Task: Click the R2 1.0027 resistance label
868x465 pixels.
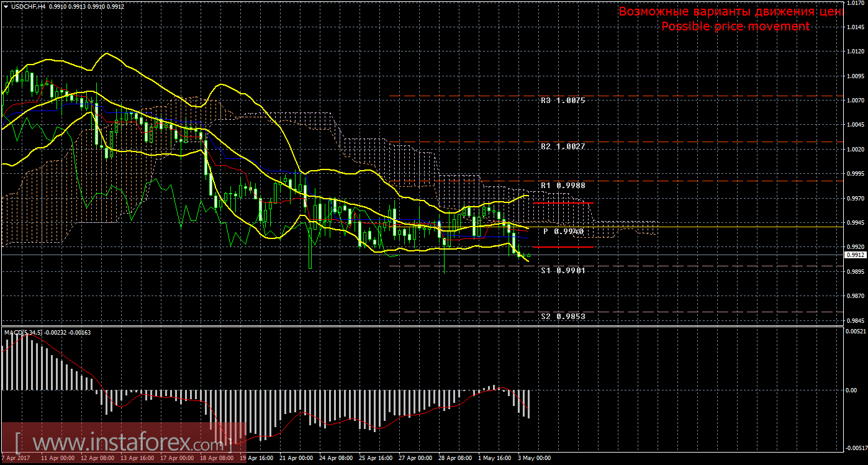Action: click(x=563, y=147)
